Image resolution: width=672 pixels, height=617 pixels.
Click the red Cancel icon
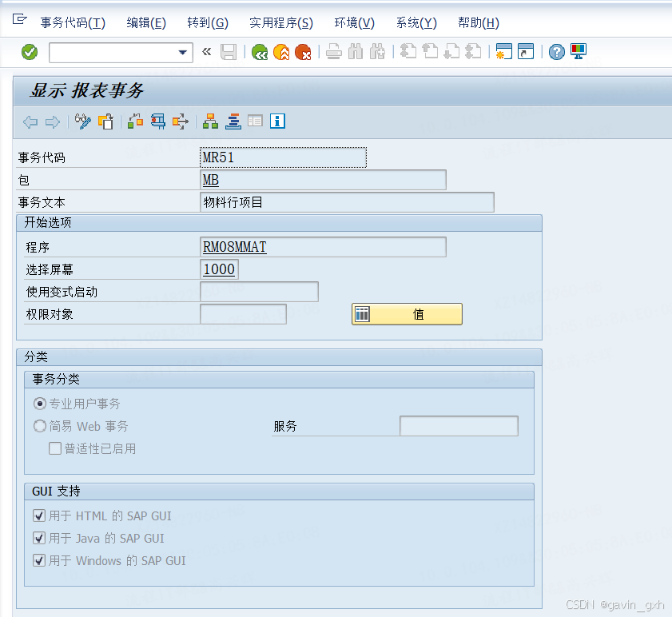pos(303,52)
